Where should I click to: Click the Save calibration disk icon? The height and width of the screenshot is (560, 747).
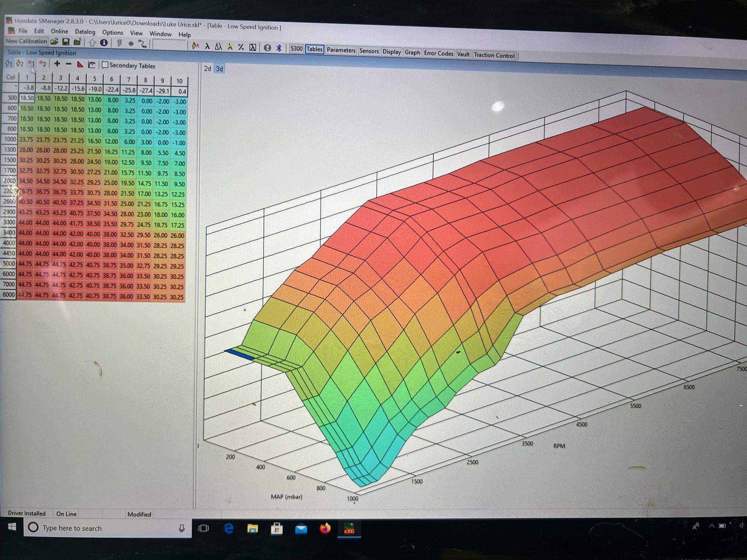pos(66,42)
